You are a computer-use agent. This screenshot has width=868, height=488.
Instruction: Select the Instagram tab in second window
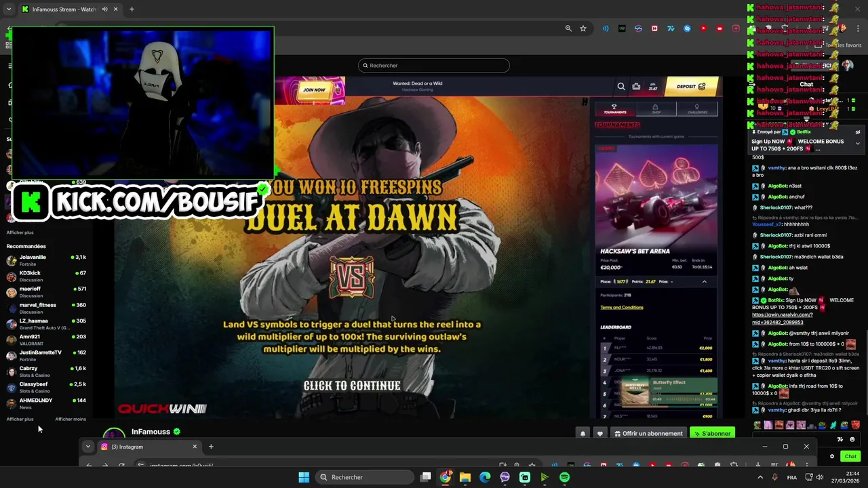pyautogui.click(x=148, y=447)
